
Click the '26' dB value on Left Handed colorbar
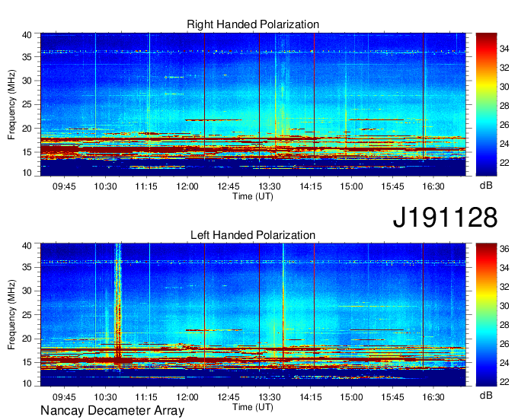(x=504, y=344)
